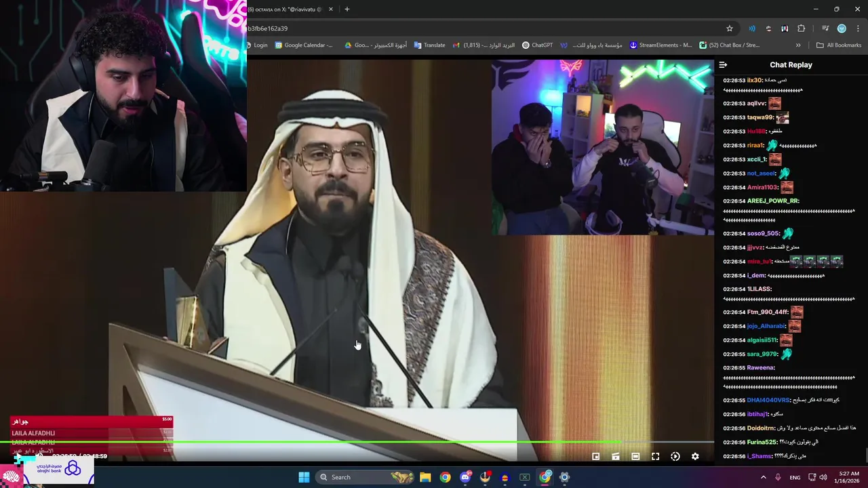The height and width of the screenshot is (488, 868).
Task: Open the Windows Start menu
Action: point(304,477)
